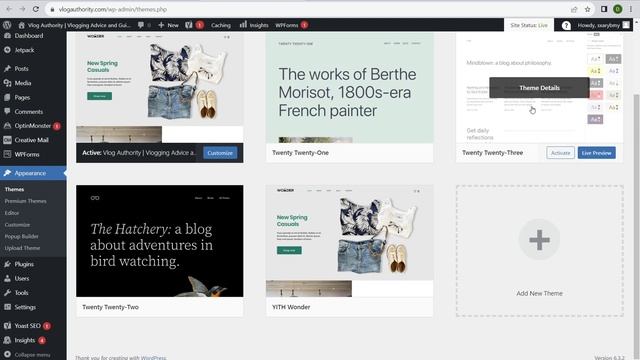Open Premium Themes submenu item
Screen dimensions: 640x360
pos(25,201)
